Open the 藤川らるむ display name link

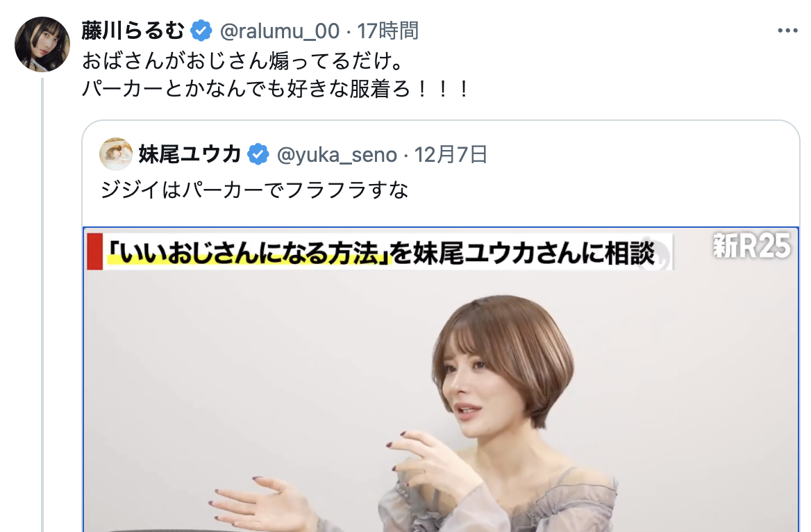pyautogui.click(x=133, y=31)
